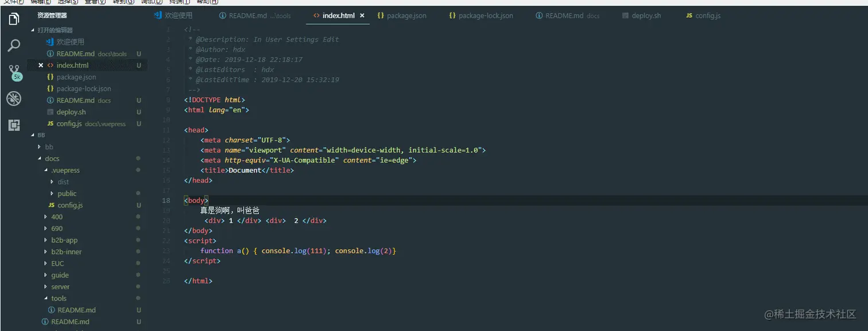This screenshot has height=331, width=868.
Task: Switch to the package-lock.json tab
Action: click(x=481, y=15)
